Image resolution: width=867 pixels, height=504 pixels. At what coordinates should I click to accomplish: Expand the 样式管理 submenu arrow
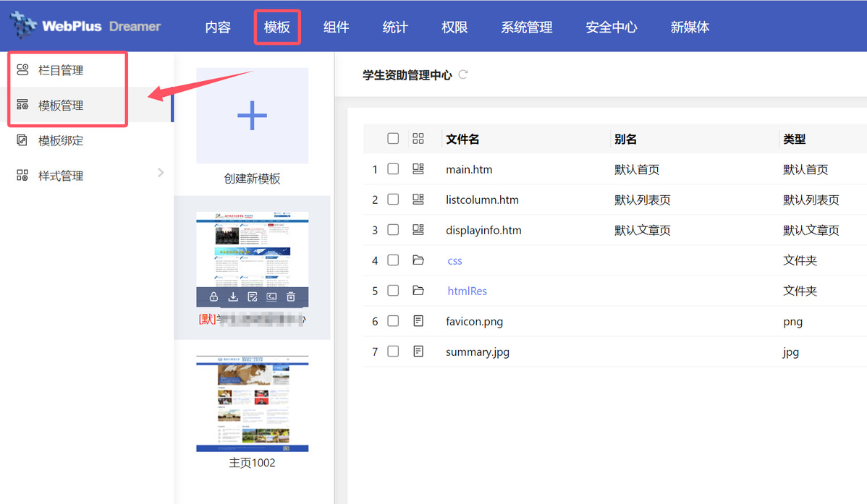pos(161,173)
